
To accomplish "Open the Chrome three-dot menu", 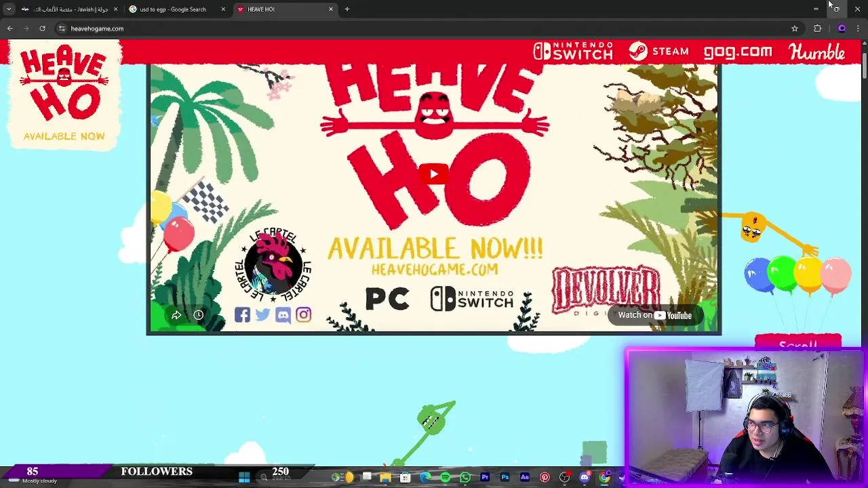I will pyautogui.click(x=858, y=28).
